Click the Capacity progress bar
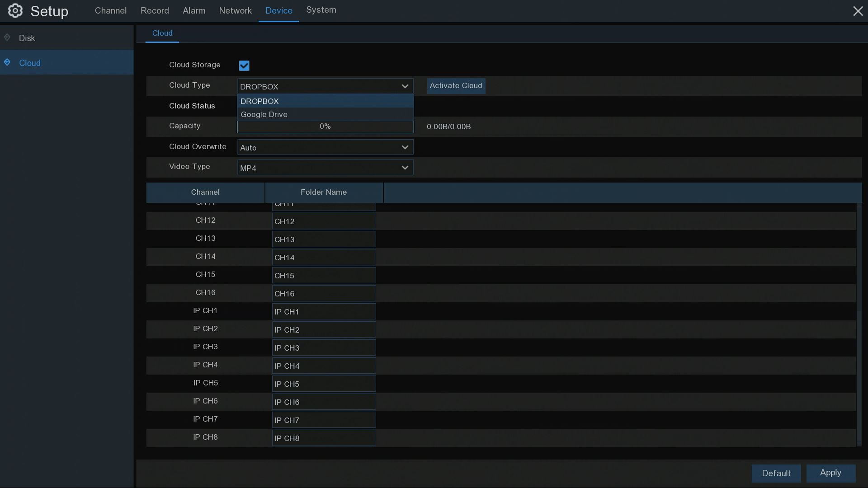868x488 pixels. click(325, 127)
